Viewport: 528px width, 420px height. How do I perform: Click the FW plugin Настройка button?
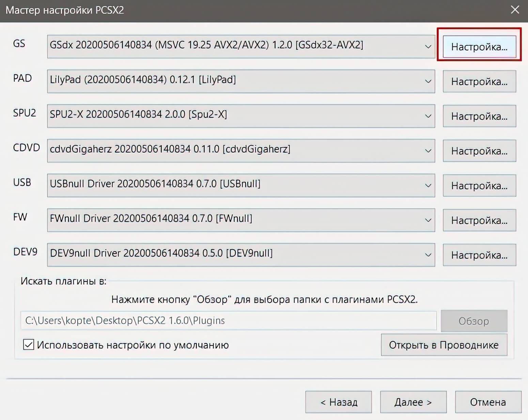[x=479, y=220]
